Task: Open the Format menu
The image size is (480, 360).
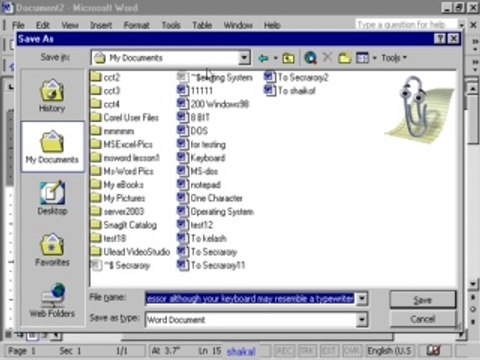Action: (x=136, y=25)
